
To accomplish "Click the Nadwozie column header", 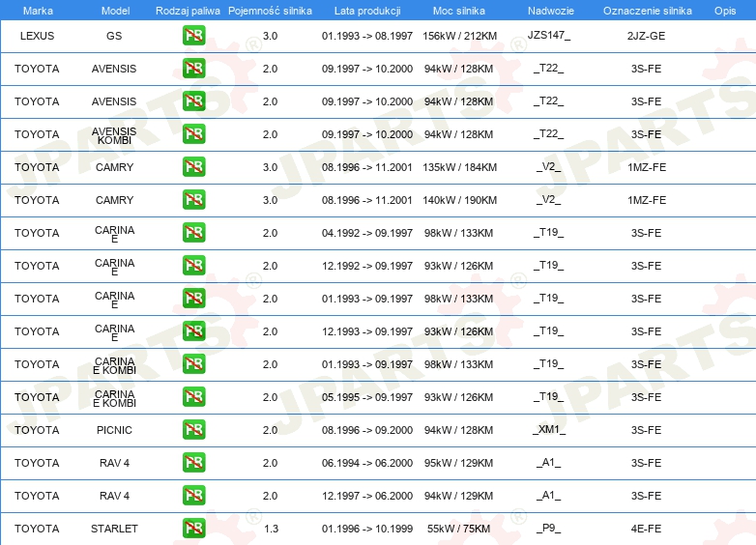I will [x=551, y=11].
